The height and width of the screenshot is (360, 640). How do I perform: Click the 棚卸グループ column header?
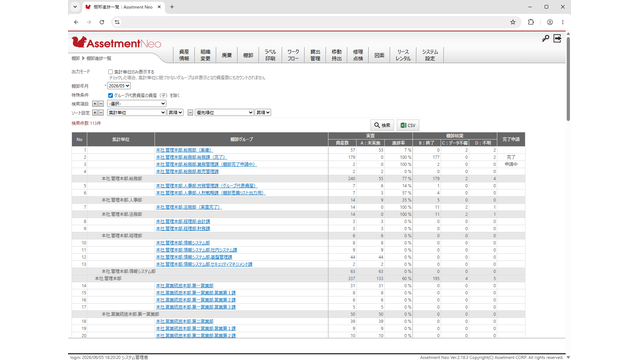pos(241,139)
